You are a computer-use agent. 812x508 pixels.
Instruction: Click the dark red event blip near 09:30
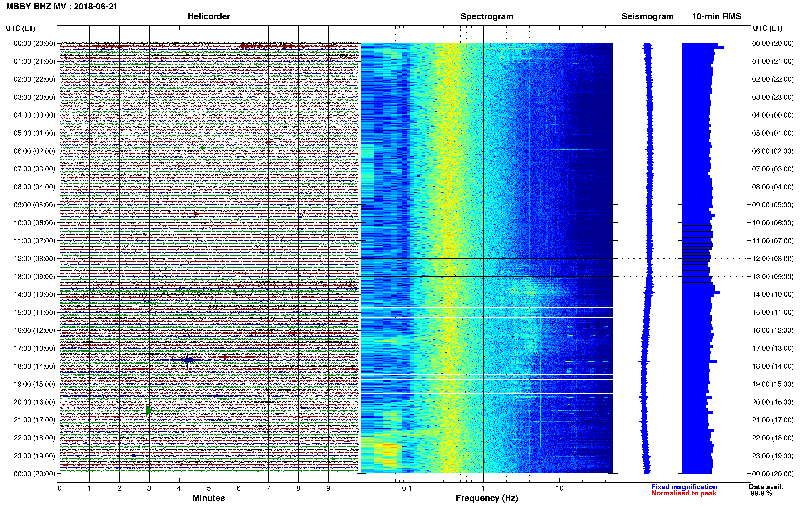click(x=196, y=214)
